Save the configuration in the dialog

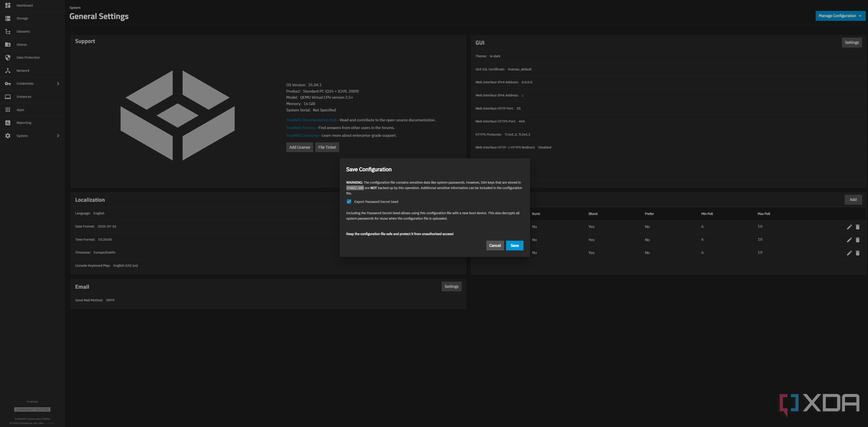pos(514,245)
